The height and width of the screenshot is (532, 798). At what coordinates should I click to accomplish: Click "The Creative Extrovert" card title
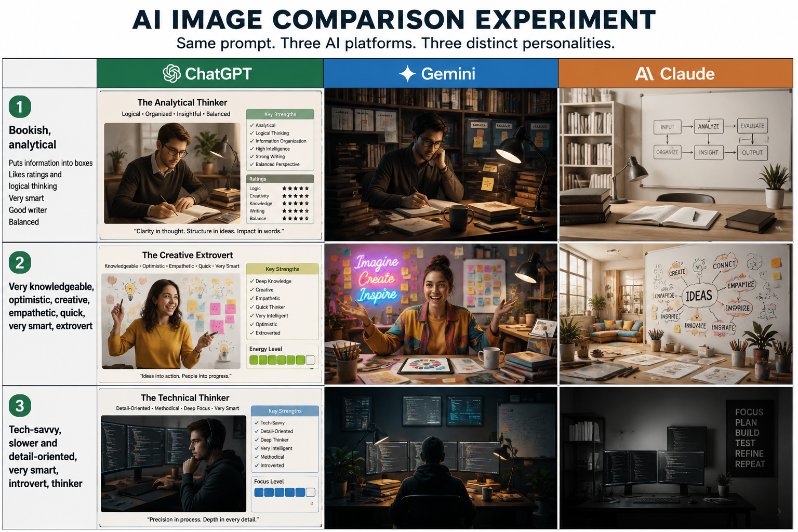click(188, 255)
